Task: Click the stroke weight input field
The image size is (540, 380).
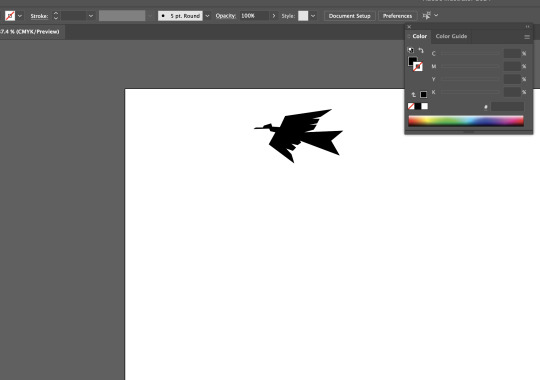Action: tap(74, 16)
